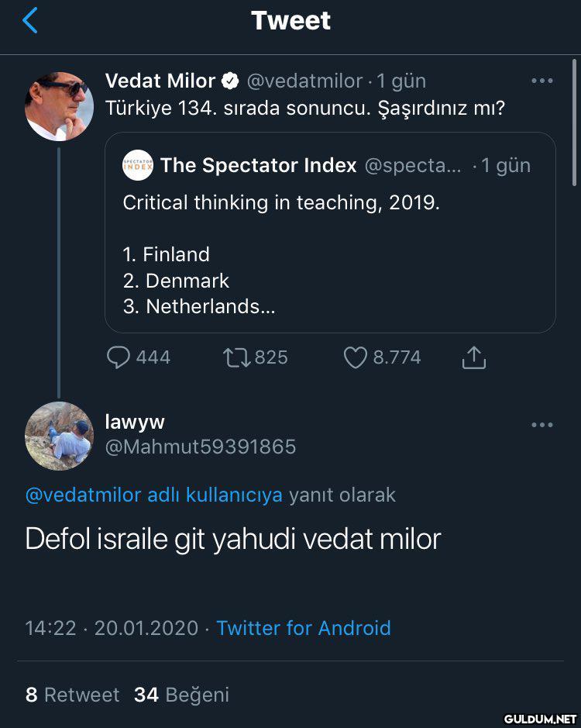Screen dimensions: 581x728
Task: Tap the share icon on the tweet
Action: (x=473, y=357)
